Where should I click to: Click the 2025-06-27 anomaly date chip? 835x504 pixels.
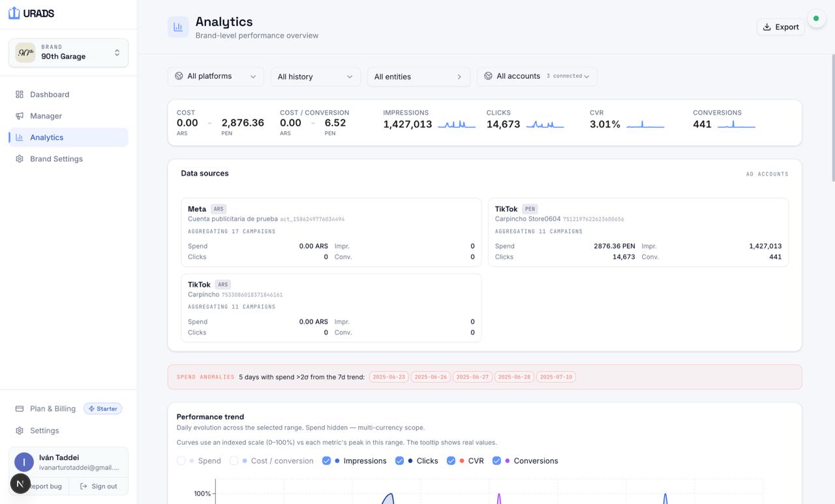[x=472, y=377]
